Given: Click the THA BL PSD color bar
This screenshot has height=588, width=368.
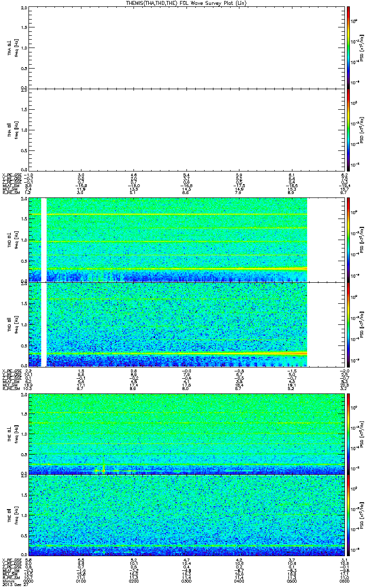Looking at the screenshot, I should pyautogui.click(x=348, y=48).
